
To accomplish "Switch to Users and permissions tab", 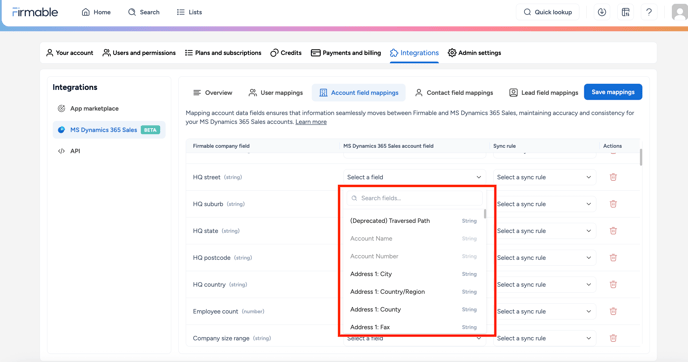I will pos(139,53).
